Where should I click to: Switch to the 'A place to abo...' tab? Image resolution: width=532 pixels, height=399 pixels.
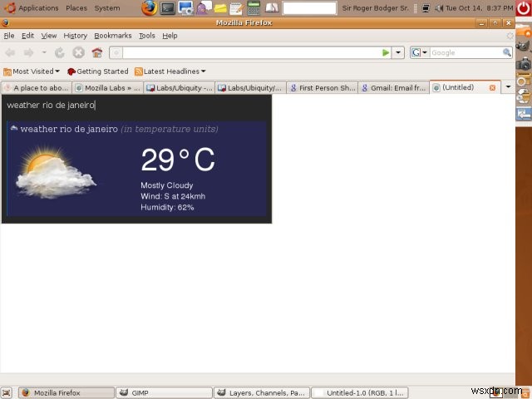(x=37, y=88)
